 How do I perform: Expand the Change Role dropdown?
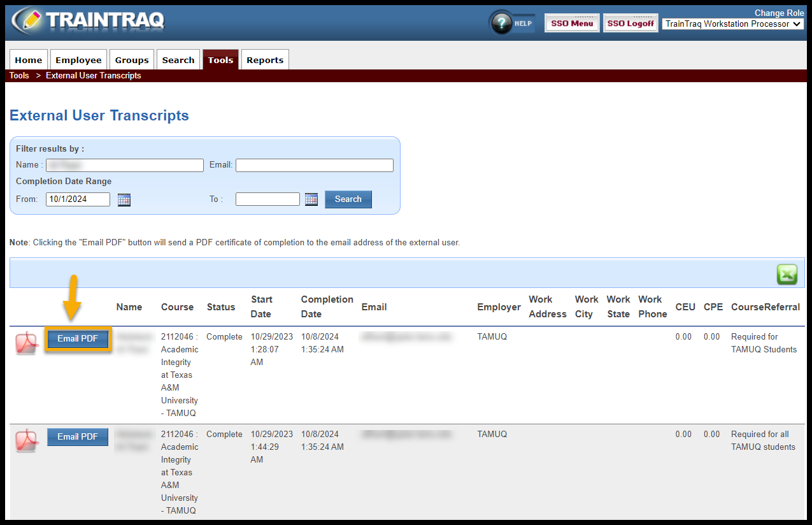click(732, 24)
